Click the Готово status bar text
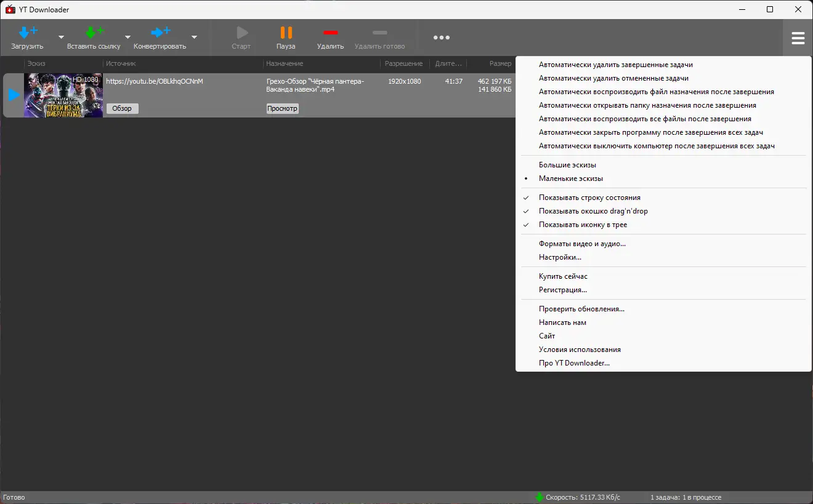This screenshot has height=504, width=813. (14, 497)
